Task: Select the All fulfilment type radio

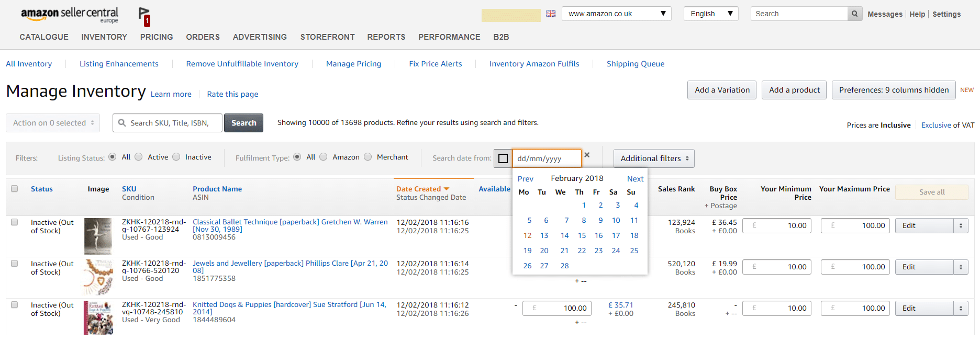Action: point(297,157)
